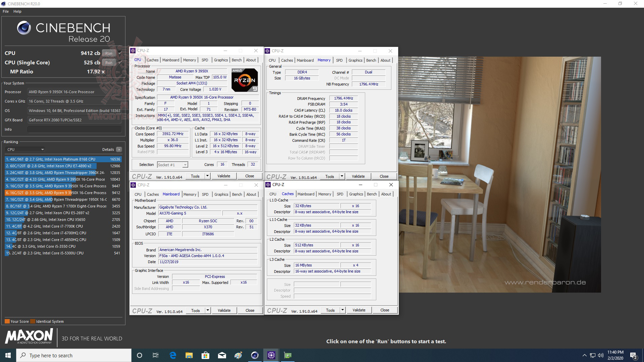Toggle the checkbox next to CPU Run
Screen dimensions: 644x362
click(120, 53)
